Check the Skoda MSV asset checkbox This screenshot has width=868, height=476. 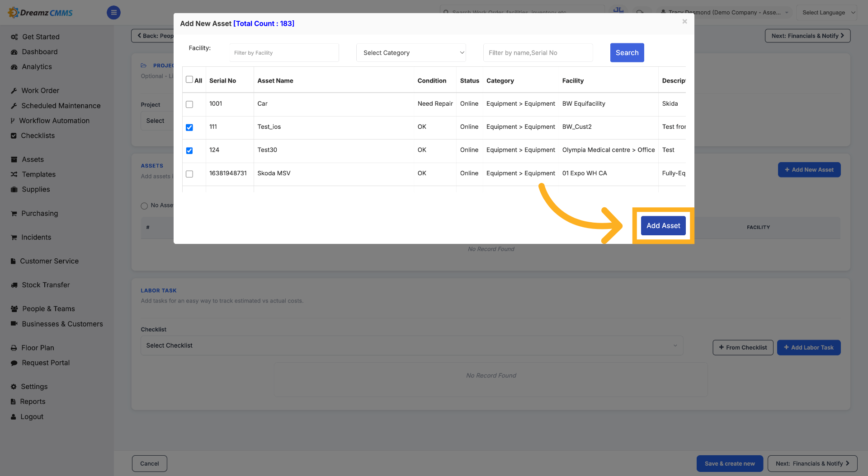click(189, 174)
